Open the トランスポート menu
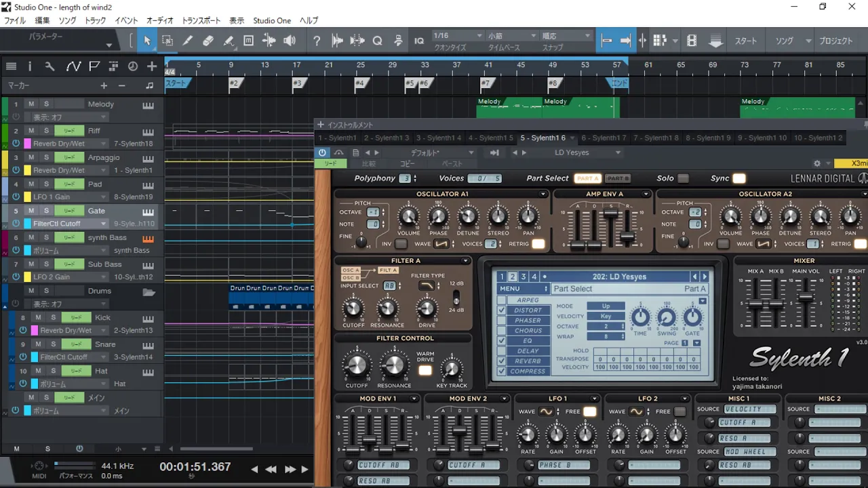868x488 pixels. [201, 21]
